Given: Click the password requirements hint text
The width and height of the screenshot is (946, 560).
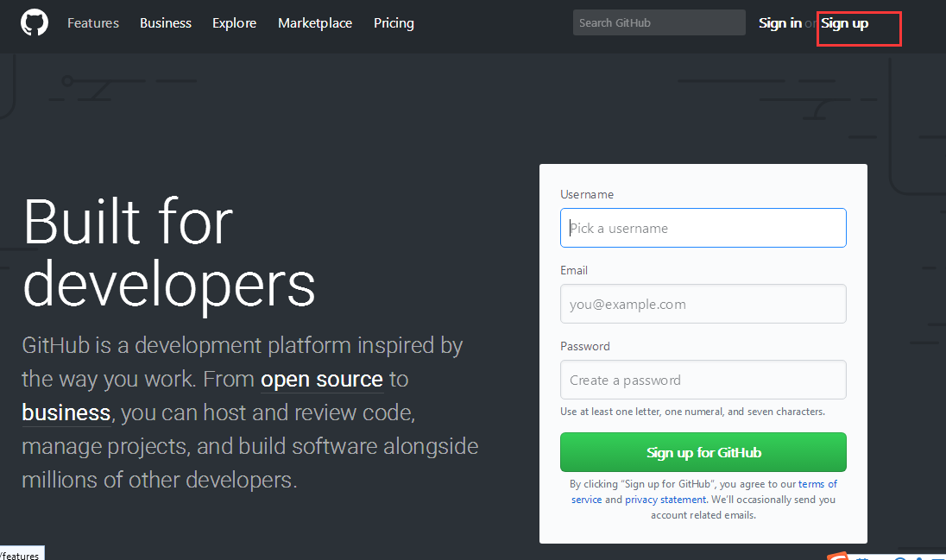Looking at the screenshot, I should click(692, 412).
